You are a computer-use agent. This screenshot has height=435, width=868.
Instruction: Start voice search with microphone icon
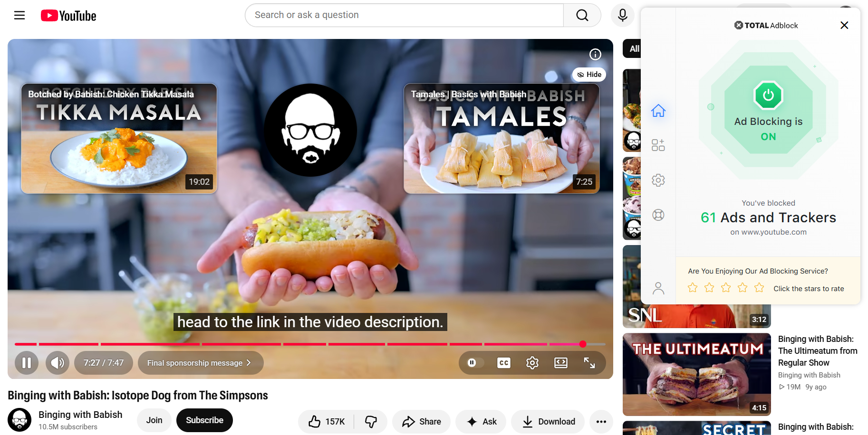622,15
